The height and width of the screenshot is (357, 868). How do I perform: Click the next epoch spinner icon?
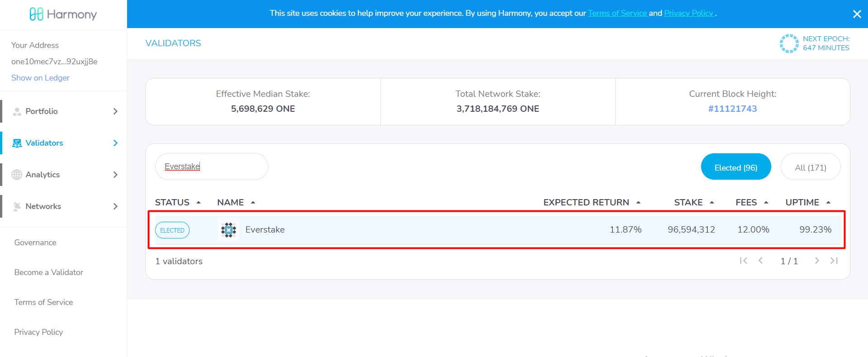point(789,43)
